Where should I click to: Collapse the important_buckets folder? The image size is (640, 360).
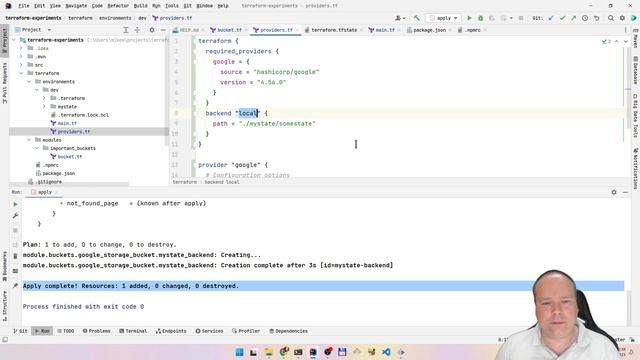37,148
